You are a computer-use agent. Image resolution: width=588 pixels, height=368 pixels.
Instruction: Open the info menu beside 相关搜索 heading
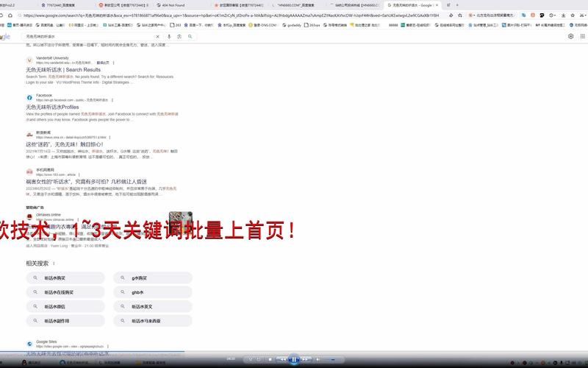coord(54,263)
